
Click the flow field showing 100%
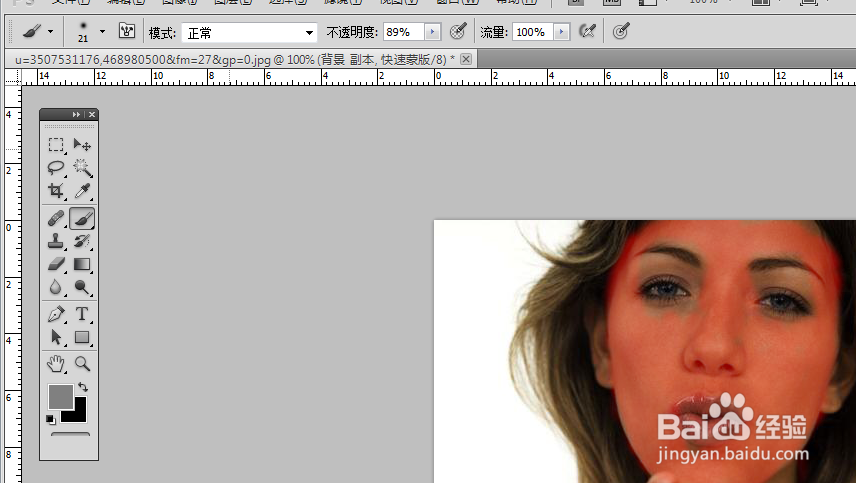(532, 32)
